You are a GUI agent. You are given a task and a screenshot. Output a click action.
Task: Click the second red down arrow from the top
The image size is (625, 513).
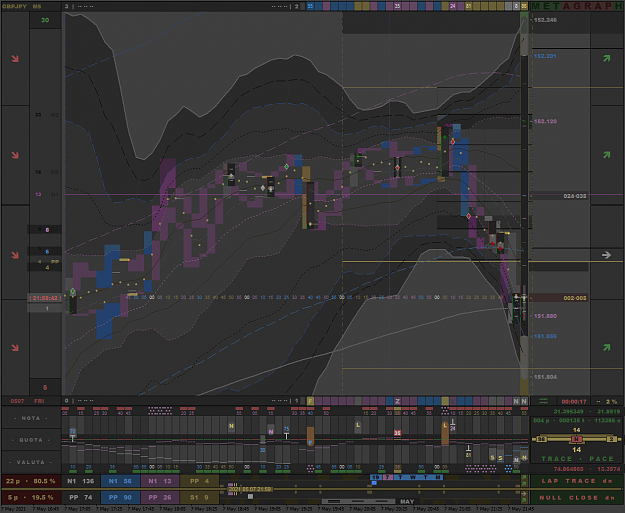coord(15,155)
